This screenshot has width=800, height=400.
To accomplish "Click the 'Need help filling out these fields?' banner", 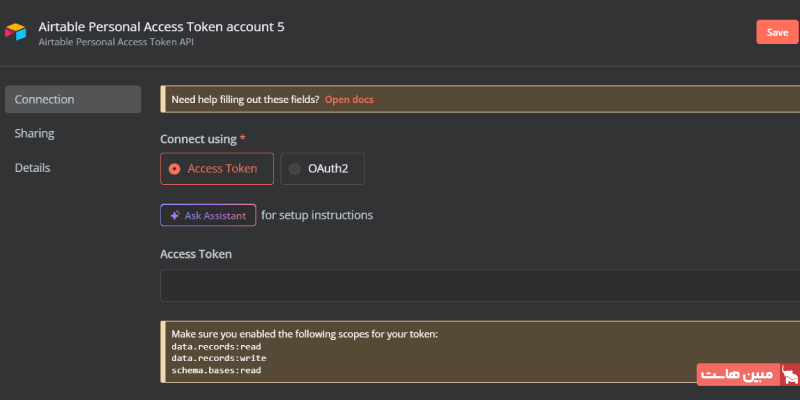I will (x=245, y=100).
